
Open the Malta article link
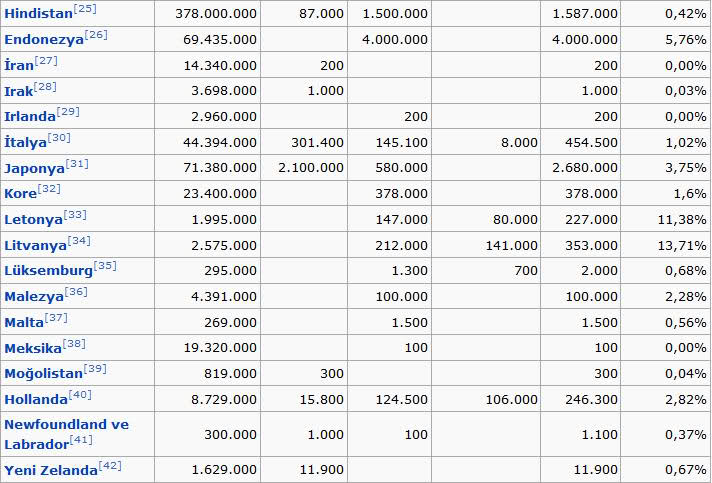coord(23,323)
